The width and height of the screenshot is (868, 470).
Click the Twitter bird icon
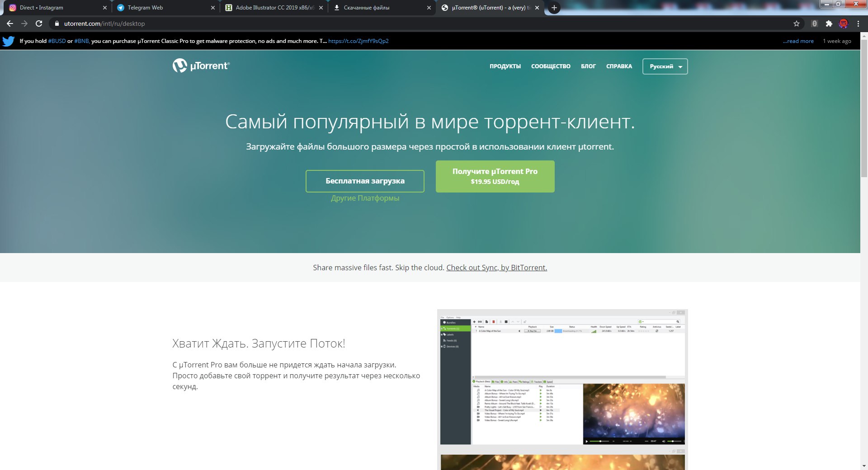click(x=8, y=41)
